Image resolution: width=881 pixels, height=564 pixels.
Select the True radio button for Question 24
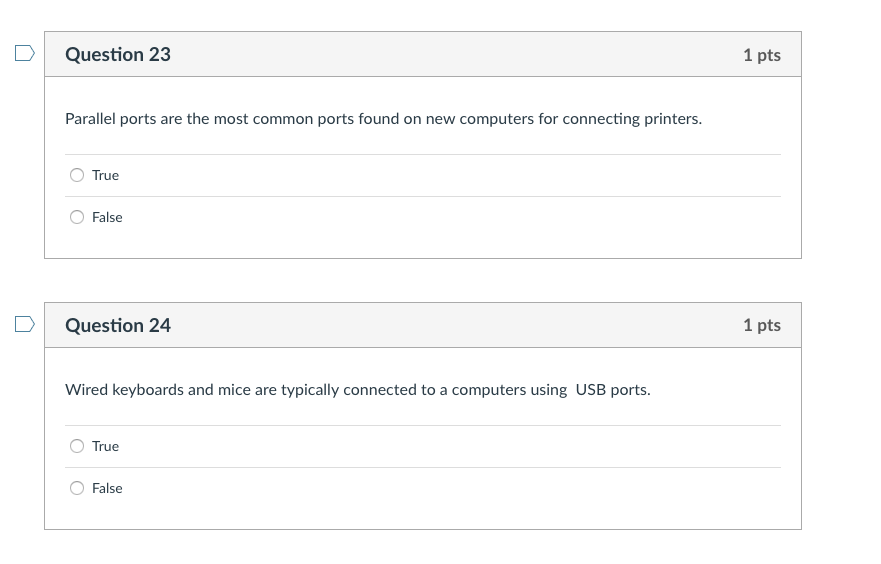[77, 446]
